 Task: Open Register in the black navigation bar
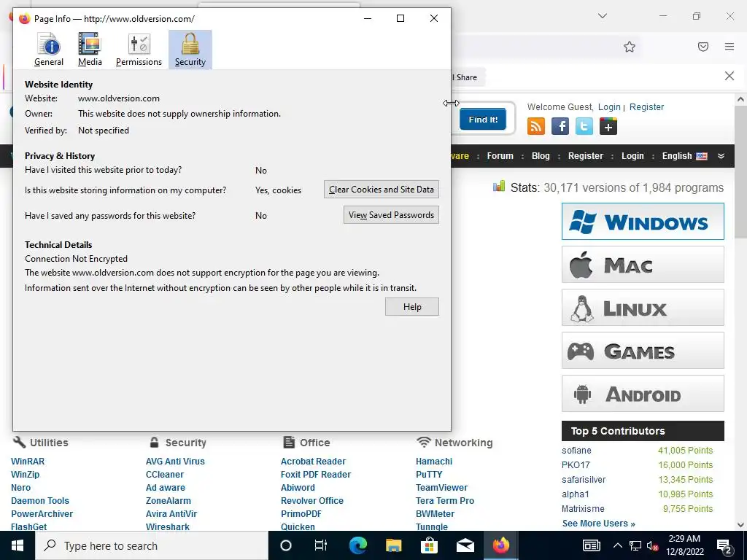click(586, 156)
